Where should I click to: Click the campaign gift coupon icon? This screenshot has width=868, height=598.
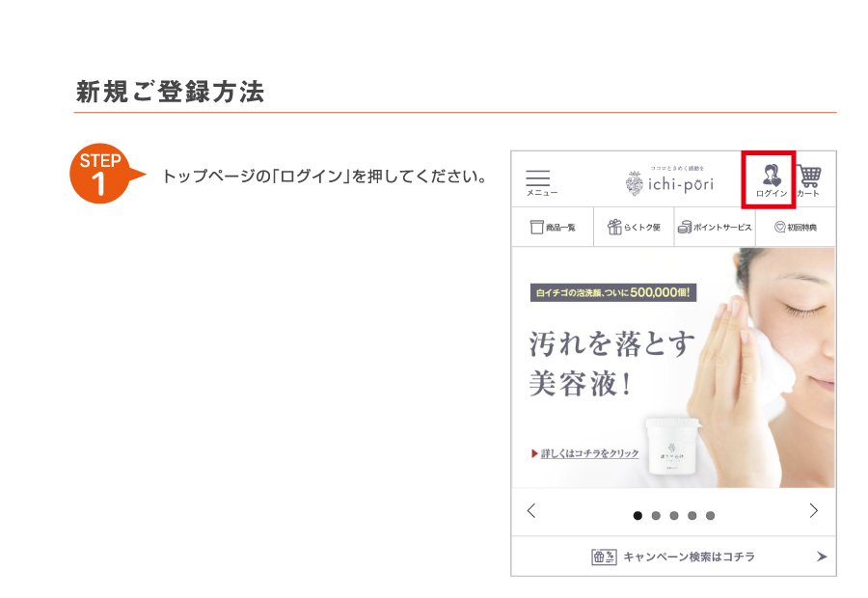pyautogui.click(x=604, y=557)
